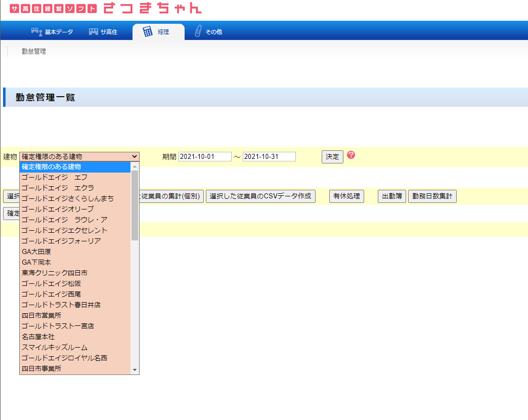
Task: Click 選択した従業員のCSVデータ作成 button
Action: coord(260,196)
